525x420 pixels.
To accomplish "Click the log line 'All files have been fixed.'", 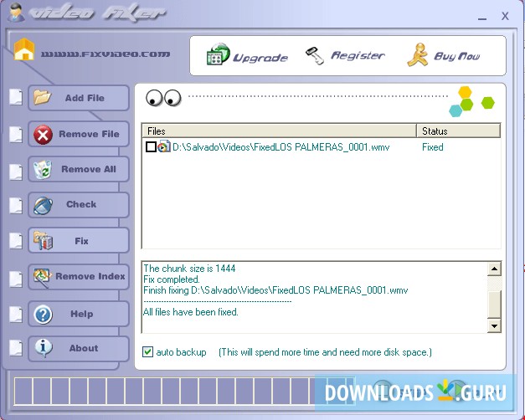I will (x=191, y=312).
